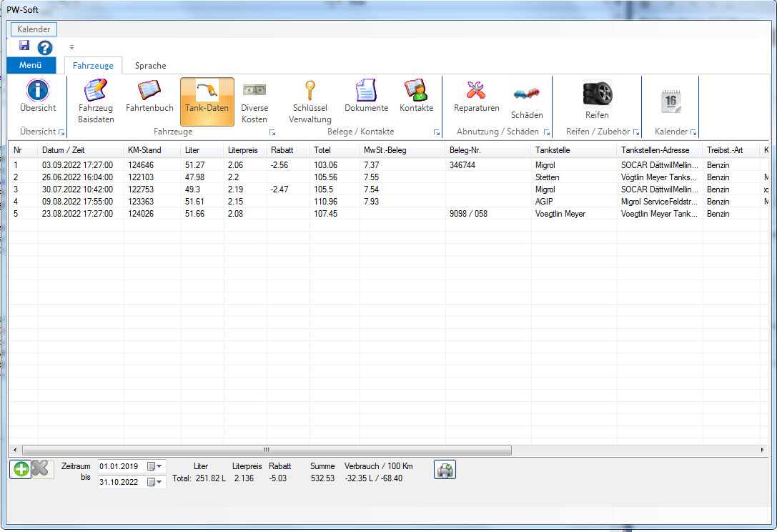Expand the quick access toolbar dropdown arrow
The height and width of the screenshot is (532, 777).
[71, 48]
